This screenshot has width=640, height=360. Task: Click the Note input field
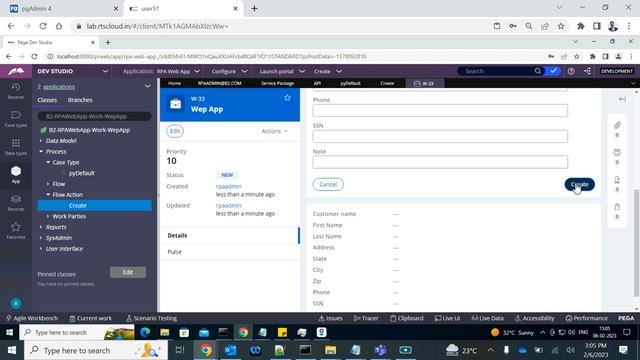(x=440, y=162)
